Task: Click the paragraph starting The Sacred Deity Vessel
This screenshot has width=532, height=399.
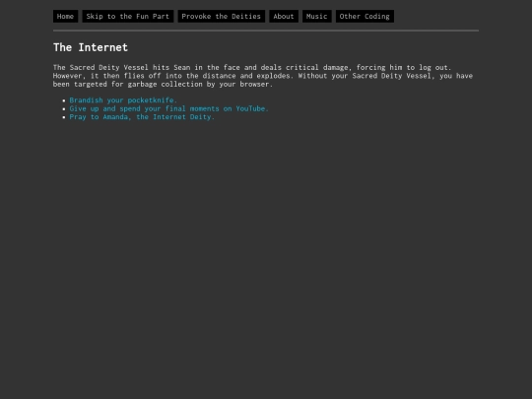Action: pyautogui.click(x=263, y=76)
